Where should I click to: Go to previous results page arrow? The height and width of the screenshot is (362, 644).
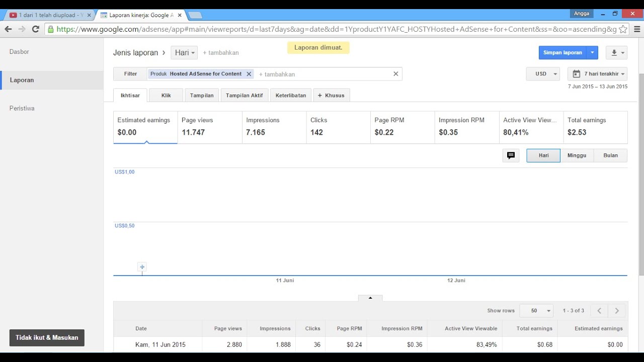point(599,311)
